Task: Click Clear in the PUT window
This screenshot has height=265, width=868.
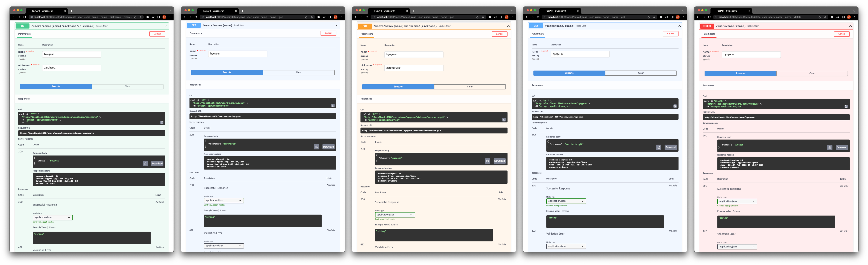Action: coord(470,87)
